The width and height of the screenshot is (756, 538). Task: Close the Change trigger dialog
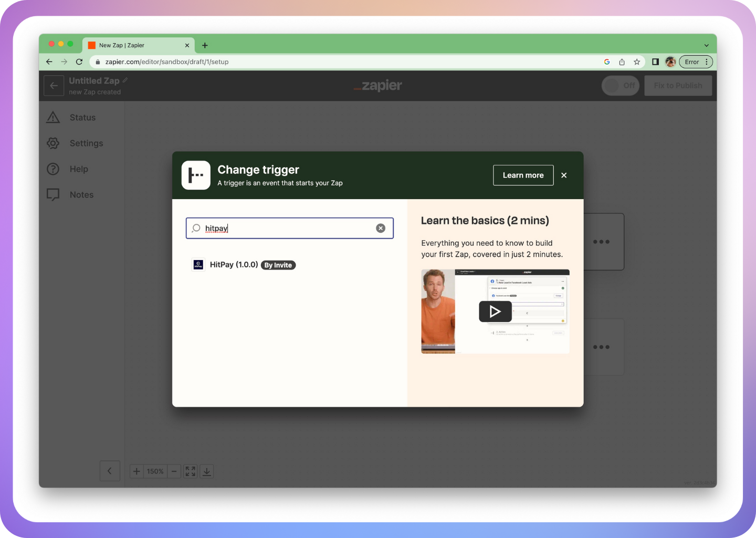click(564, 175)
